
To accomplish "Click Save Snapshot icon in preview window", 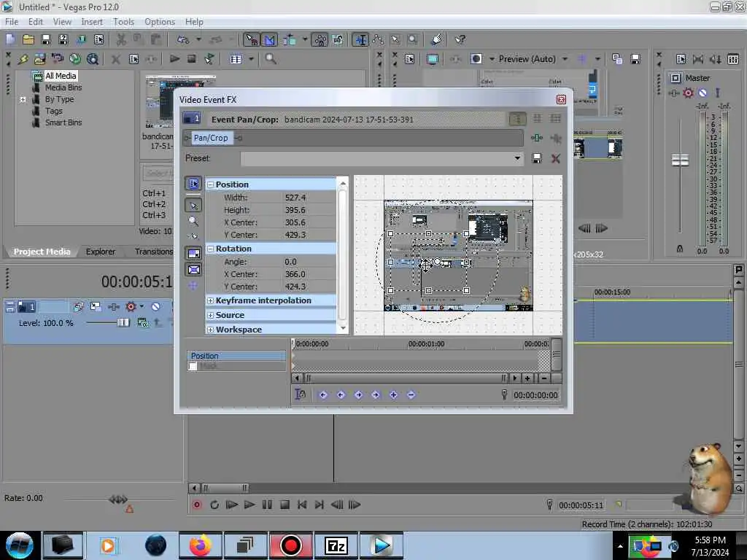I will pyautogui.click(x=635, y=59).
